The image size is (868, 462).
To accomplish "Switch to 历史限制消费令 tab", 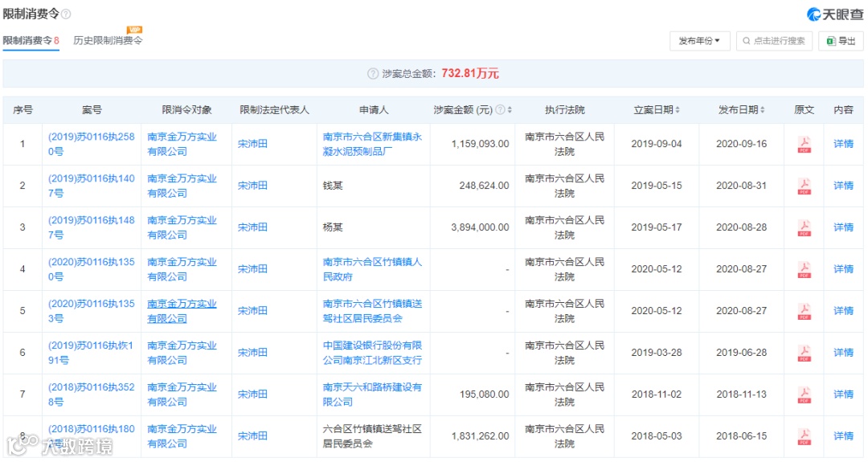I will tap(108, 40).
